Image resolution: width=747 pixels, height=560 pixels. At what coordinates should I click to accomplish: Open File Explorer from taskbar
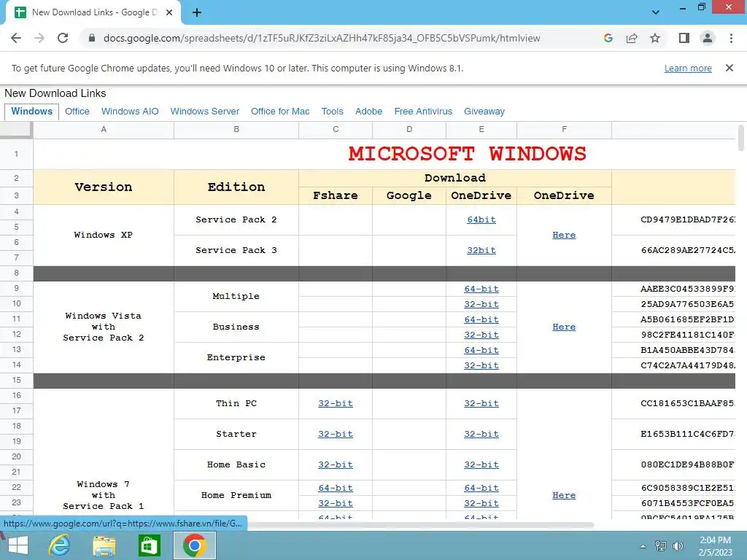click(x=104, y=545)
